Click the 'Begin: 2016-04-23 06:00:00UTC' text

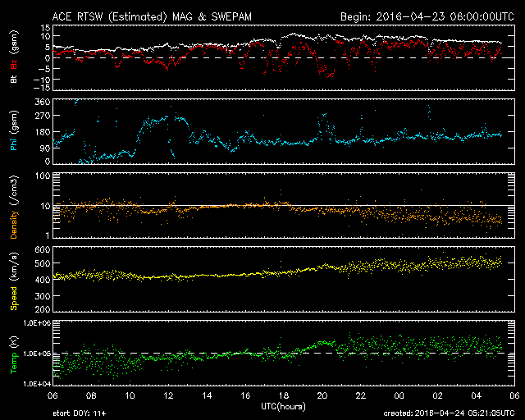[427, 17]
